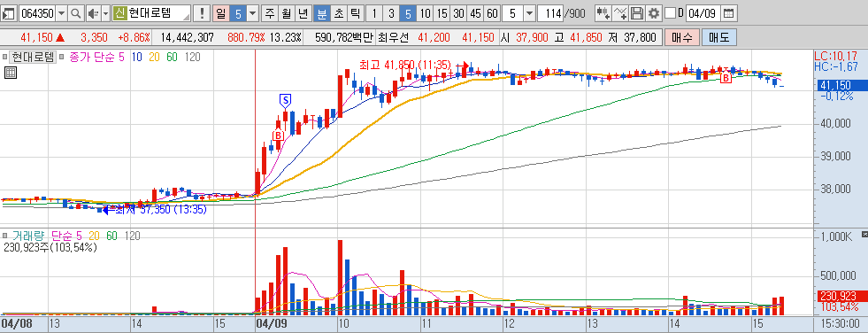The image size is (868, 333).
Task: Click the blue 10 moving average legend
Action: click(137, 57)
